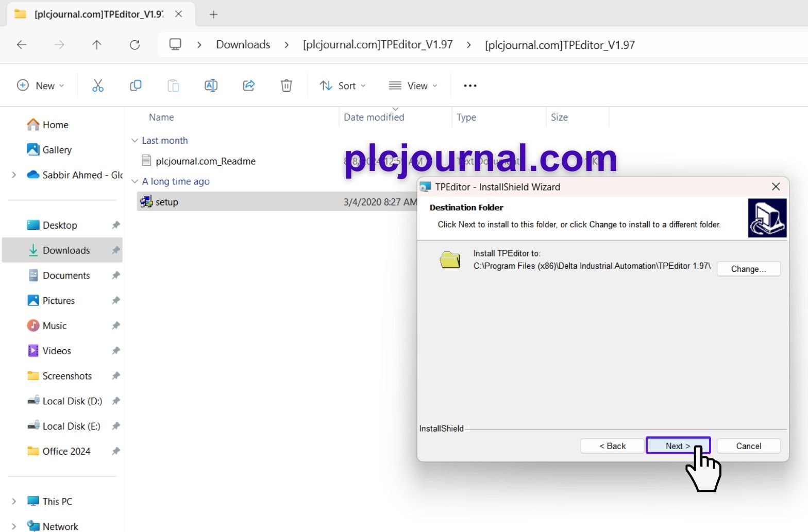
Task: Click the plcjournal.com_Readme document icon
Action: tap(146, 161)
